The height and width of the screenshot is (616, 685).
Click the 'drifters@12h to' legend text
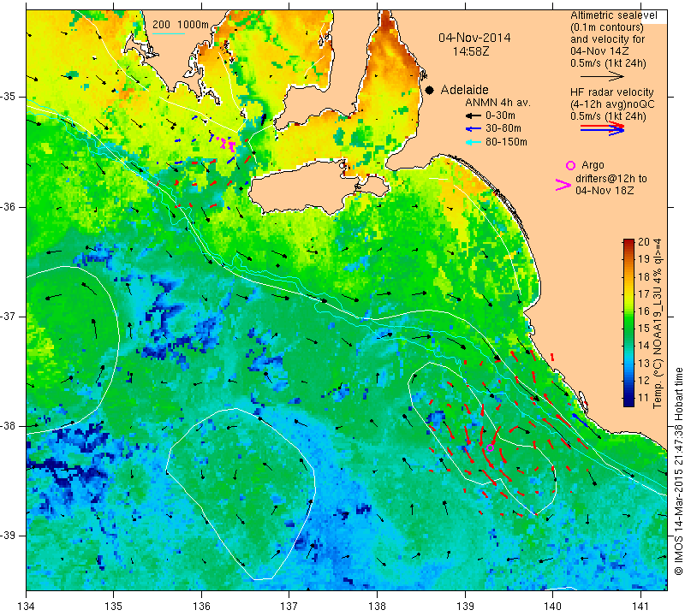tap(611, 179)
